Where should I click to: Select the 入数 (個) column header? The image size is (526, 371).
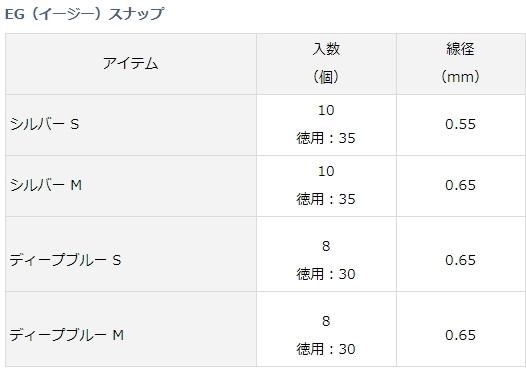[326, 64]
